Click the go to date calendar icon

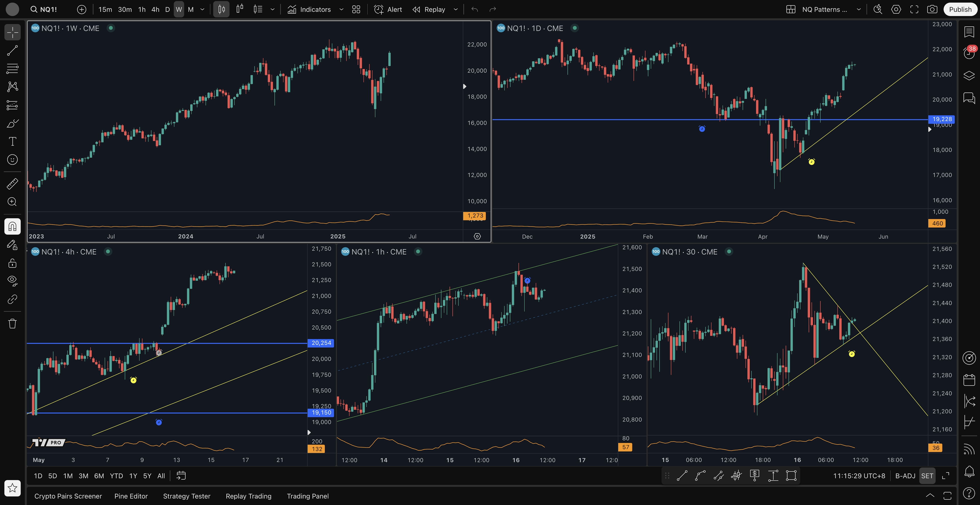tap(181, 476)
